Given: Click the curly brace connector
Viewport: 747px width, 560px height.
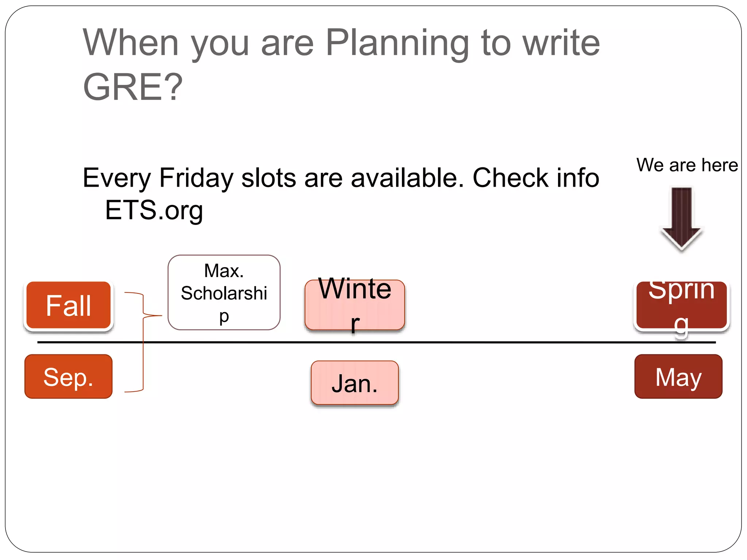Looking at the screenshot, I should click(x=143, y=342).
